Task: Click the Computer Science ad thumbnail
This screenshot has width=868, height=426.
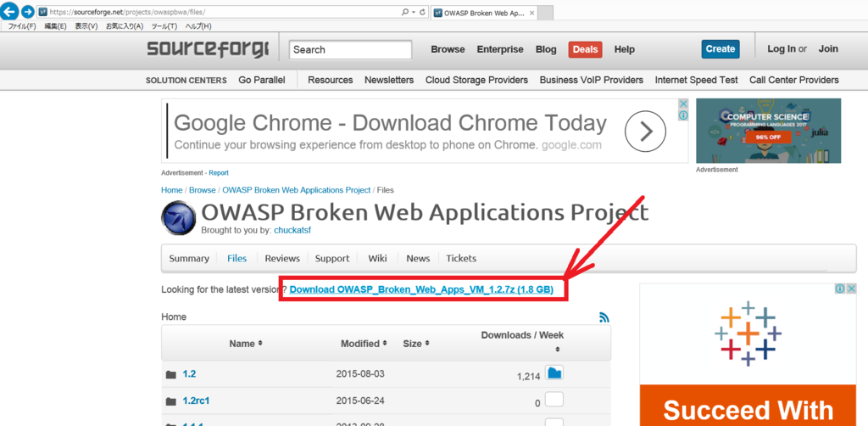Action: 768,131
